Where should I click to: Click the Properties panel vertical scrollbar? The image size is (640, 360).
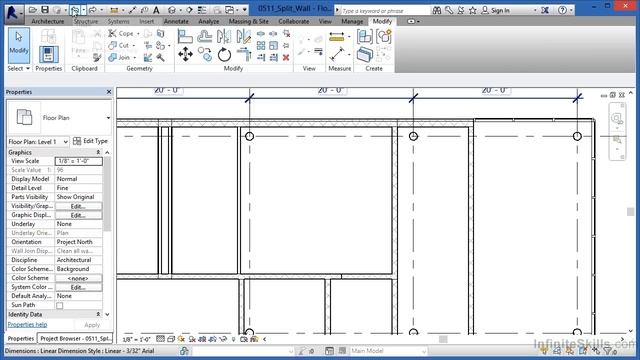pyautogui.click(x=107, y=194)
